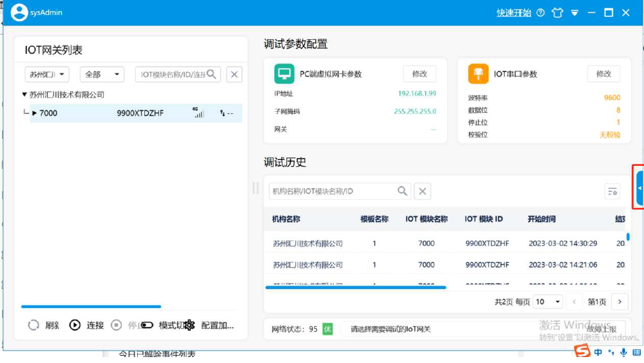644x363 pixels.
Task: Click the gateway list search magnifier icon
Action: (212, 74)
